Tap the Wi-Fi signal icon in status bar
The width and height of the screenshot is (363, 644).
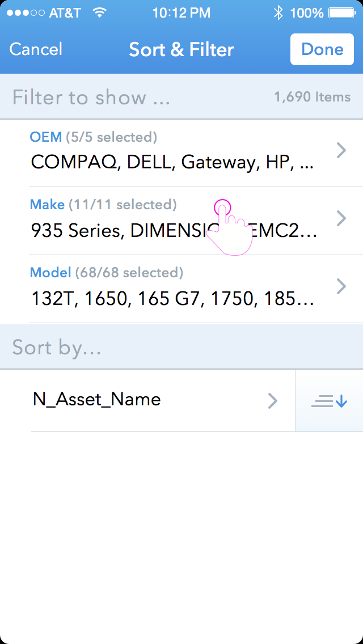100,12
